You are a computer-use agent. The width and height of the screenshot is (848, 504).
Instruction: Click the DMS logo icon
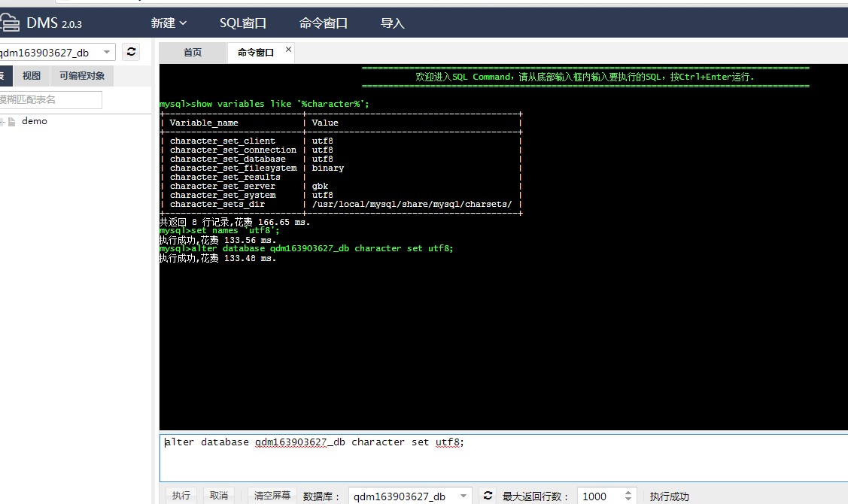click(x=10, y=23)
